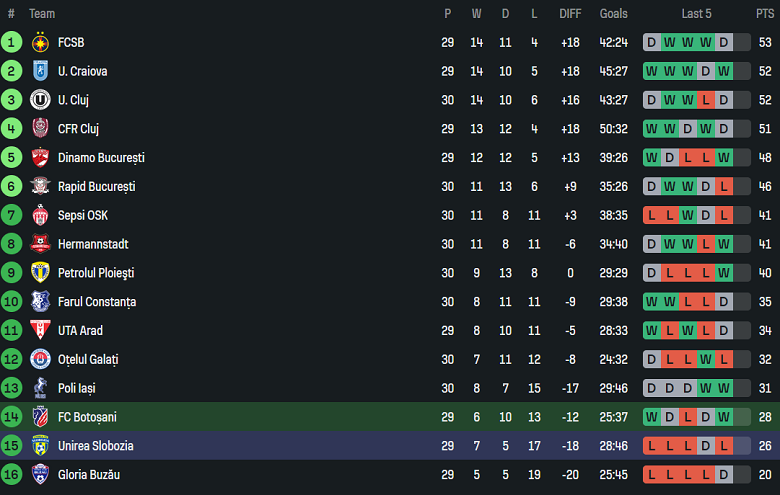This screenshot has width=780, height=495.
Task: Sort the table by PTS column
Action: [x=765, y=14]
